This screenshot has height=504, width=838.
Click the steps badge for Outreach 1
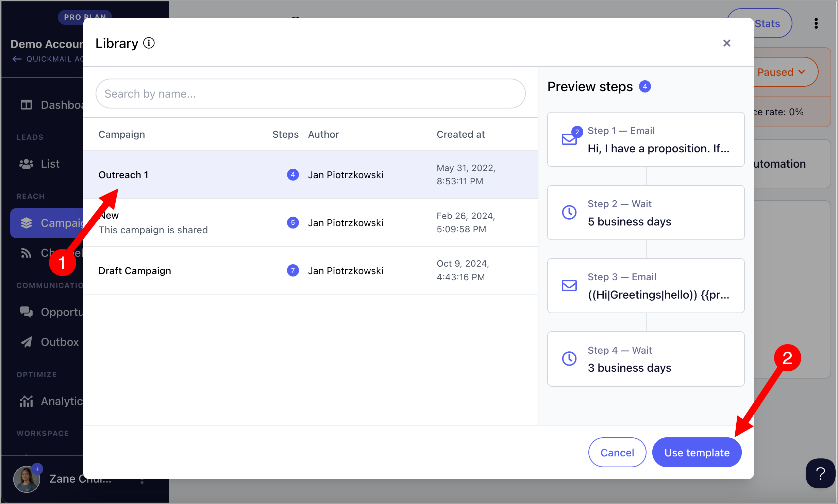tap(293, 175)
